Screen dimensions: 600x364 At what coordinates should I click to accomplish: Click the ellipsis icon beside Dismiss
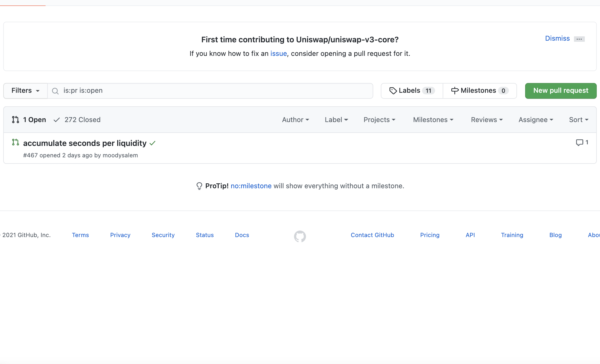(x=579, y=39)
